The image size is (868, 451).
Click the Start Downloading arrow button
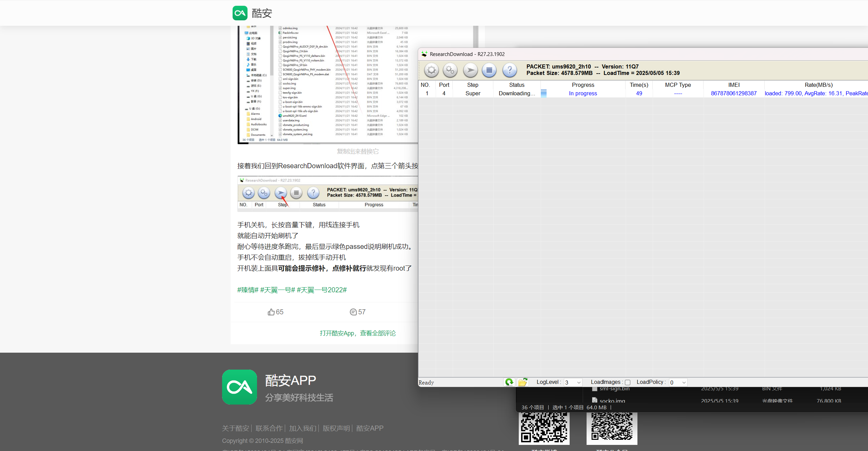point(470,70)
